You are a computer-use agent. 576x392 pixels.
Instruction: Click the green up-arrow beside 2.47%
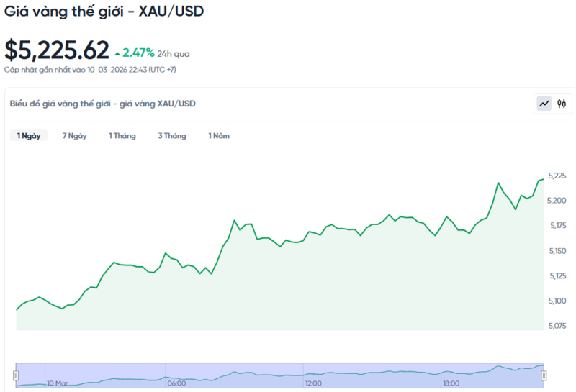[117, 53]
